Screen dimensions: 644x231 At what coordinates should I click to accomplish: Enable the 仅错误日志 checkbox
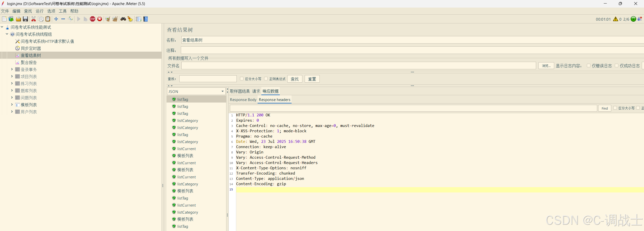(588, 66)
